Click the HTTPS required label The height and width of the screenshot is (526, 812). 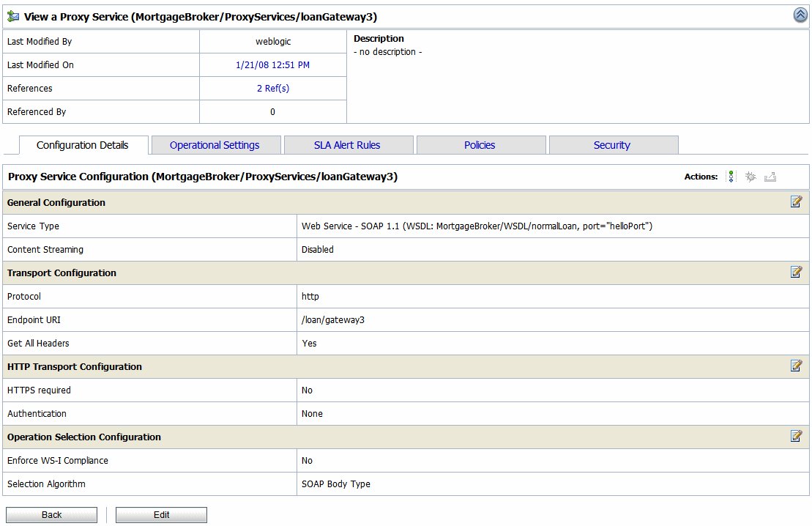coord(39,390)
